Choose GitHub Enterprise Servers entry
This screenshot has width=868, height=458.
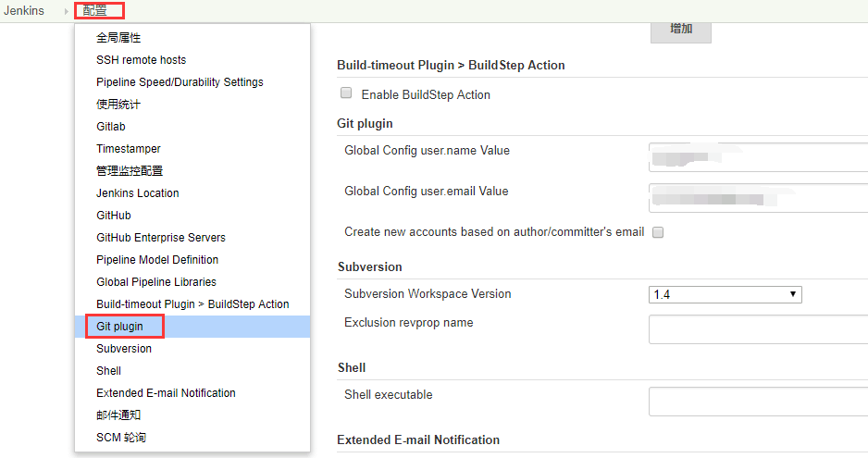pos(161,237)
